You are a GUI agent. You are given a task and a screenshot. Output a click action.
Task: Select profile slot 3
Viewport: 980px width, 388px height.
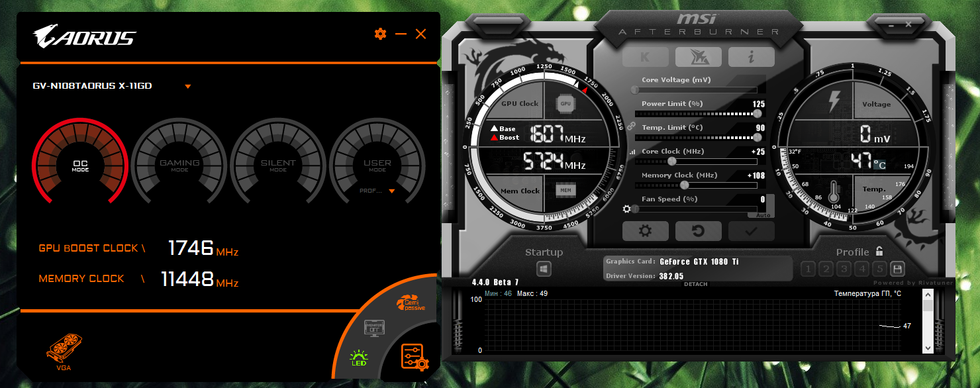[844, 269]
